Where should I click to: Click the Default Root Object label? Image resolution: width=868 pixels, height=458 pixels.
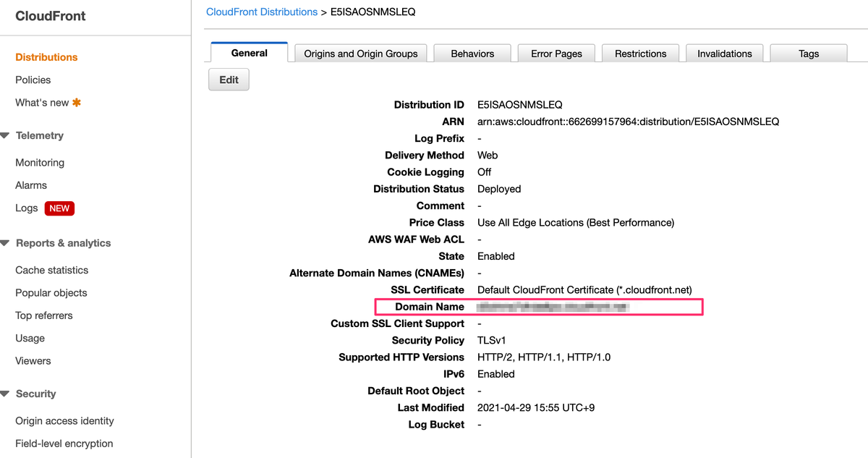point(416,391)
